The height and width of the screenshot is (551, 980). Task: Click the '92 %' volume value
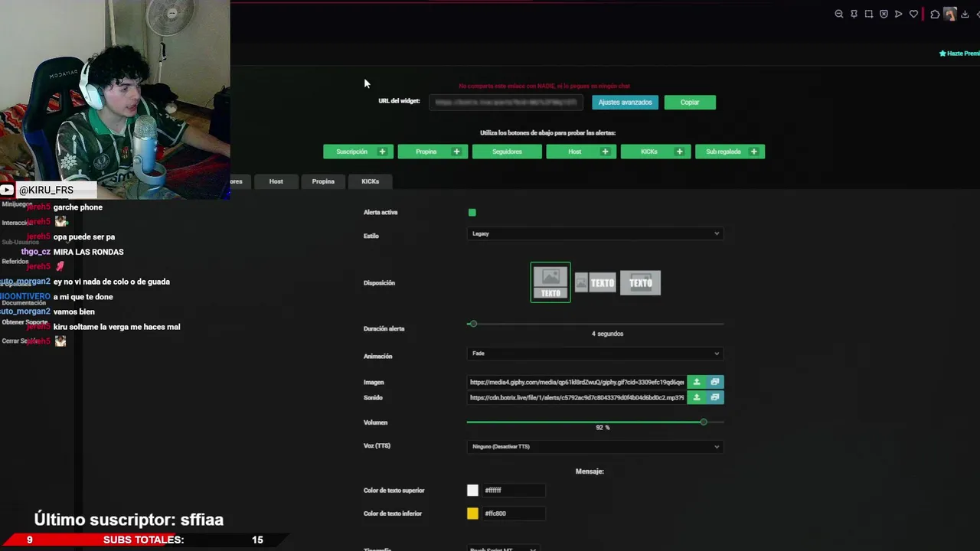click(603, 428)
